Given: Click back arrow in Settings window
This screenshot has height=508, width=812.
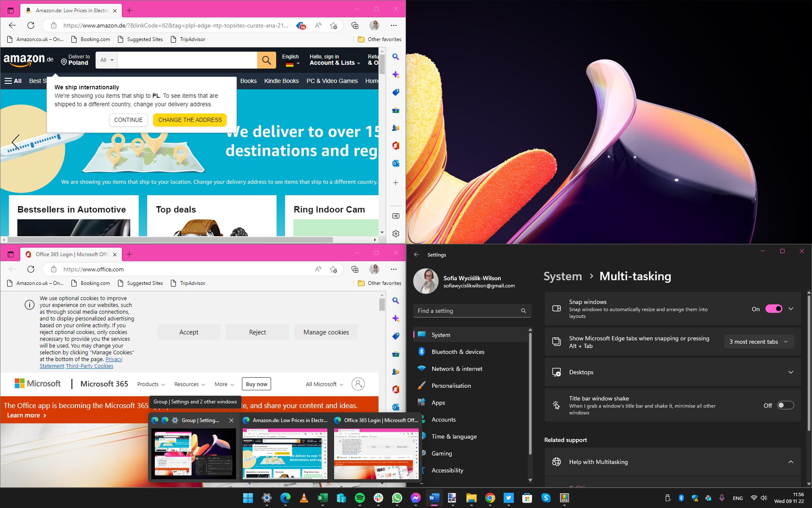Looking at the screenshot, I should tap(416, 254).
